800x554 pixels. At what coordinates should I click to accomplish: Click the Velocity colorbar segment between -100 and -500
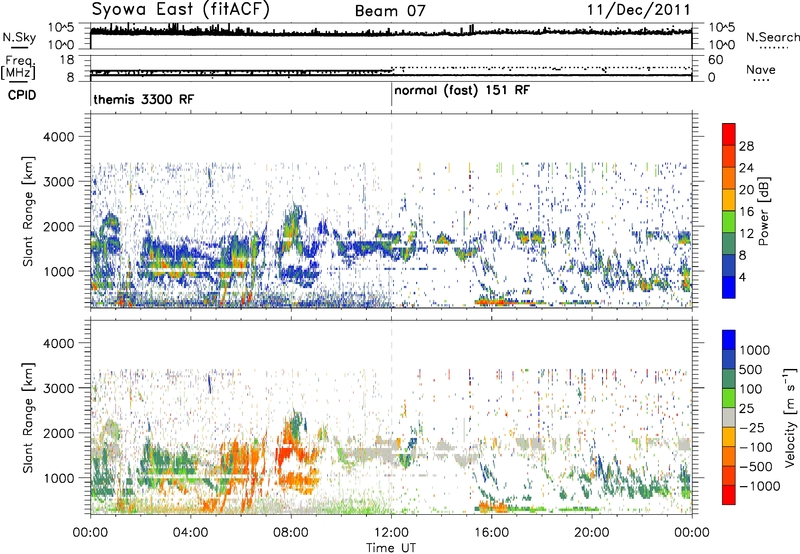pyautogui.click(x=729, y=456)
